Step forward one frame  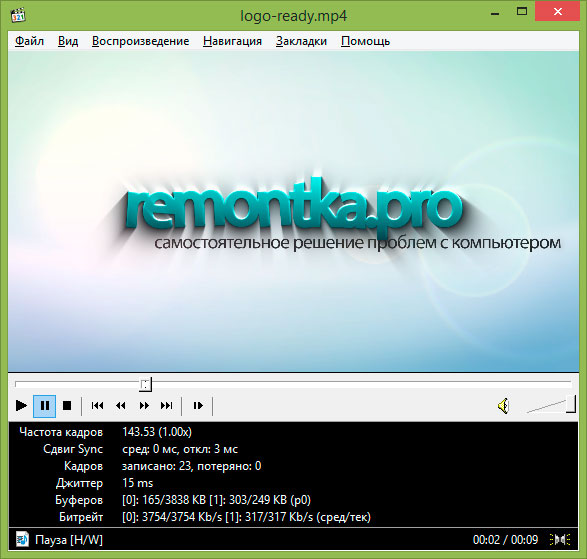click(198, 405)
